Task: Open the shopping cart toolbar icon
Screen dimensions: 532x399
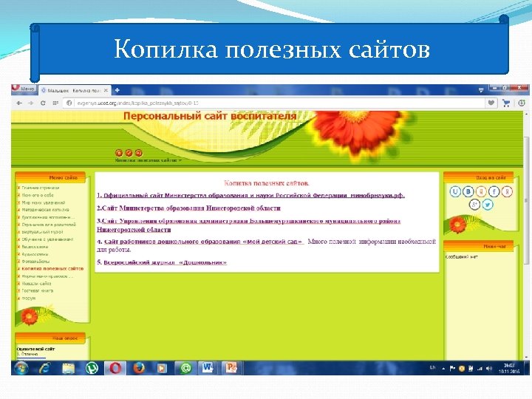Action: [x=506, y=103]
